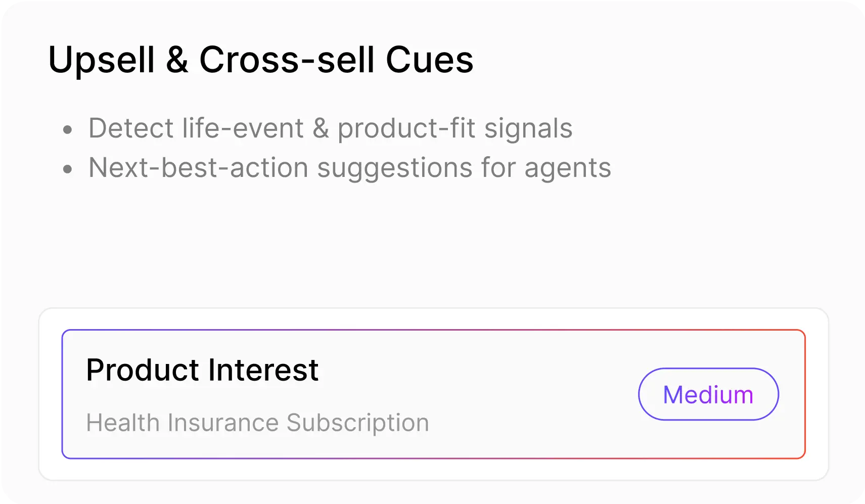This screenshot has width=865, height=504.
Task: Select the Product Interest card title
Action: (x=202, y=370)
